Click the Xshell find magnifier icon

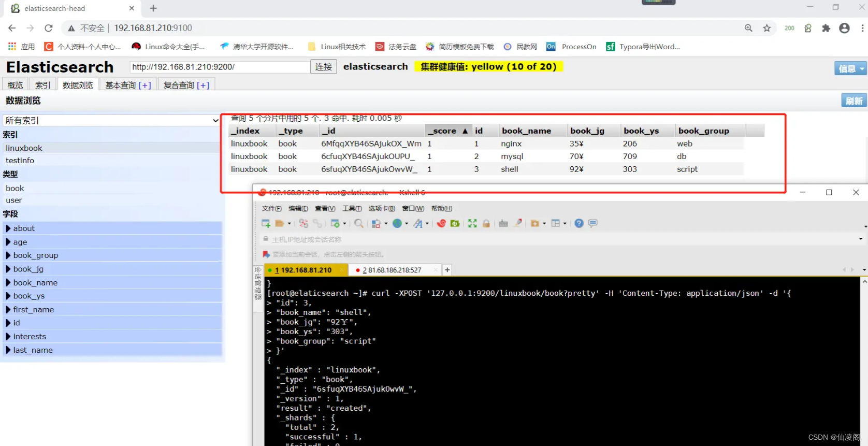tap(358, 223)
